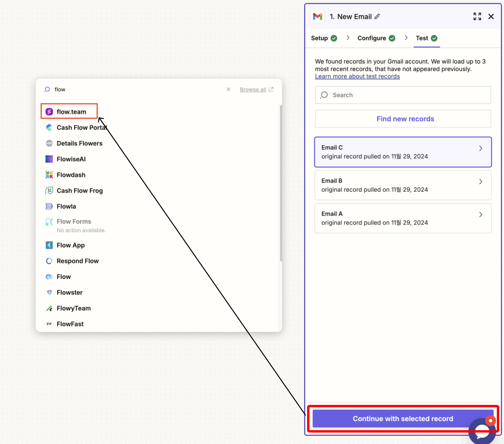Click Find new records button
The height and width of the screenshot is (444, 504).
(403, 119)
